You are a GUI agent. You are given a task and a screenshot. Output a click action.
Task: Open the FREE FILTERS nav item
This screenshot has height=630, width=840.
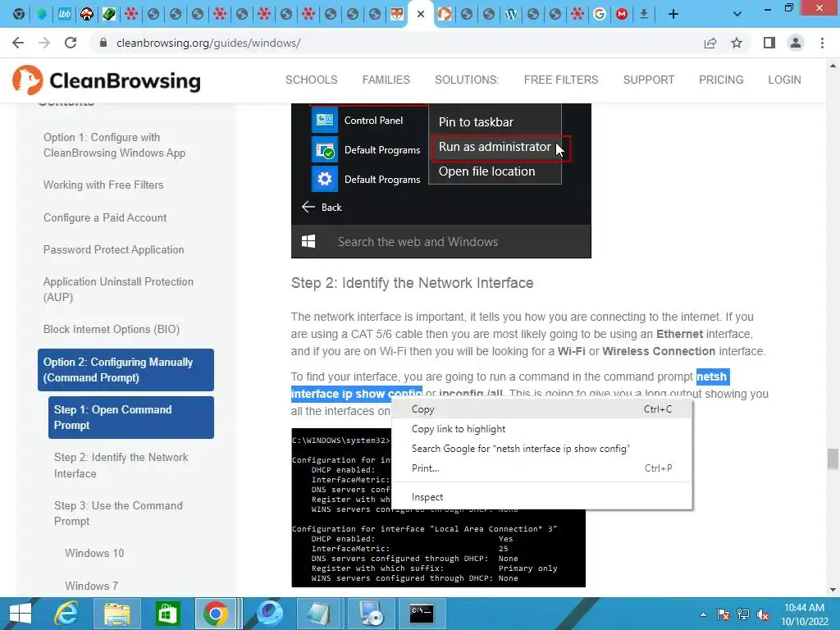click(561, 80)
